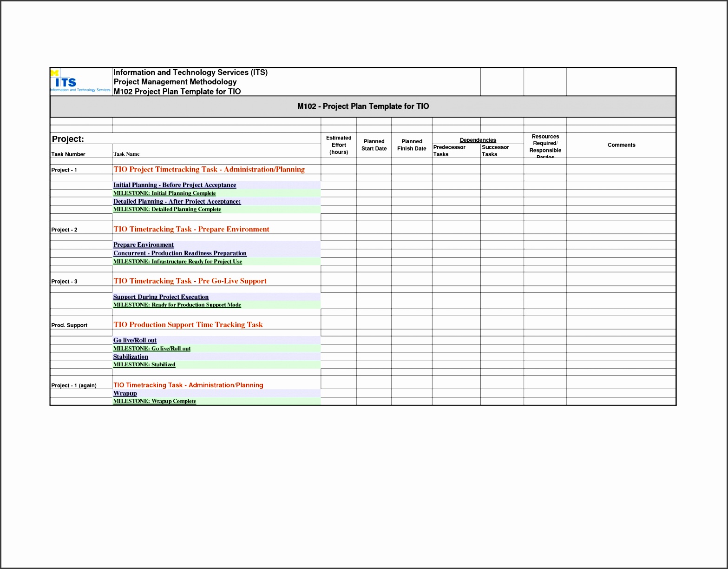The image size is (728, 569).
Task: Click "MILESTONE: Detailed Planning Complete" row
Action: [x=167, y=209]
